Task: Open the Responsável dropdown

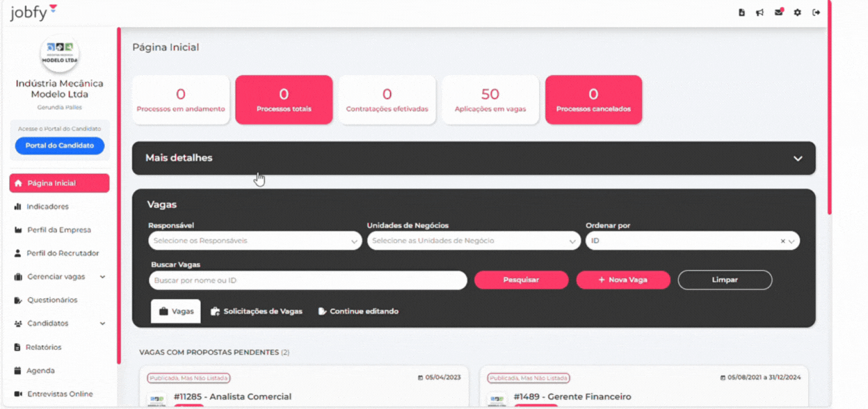Action: (255, 241)
